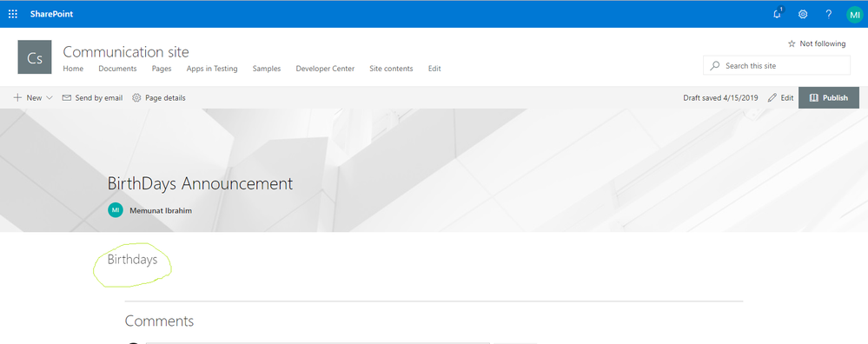Viewport: 868px width, 344px height.
Task: Click the Draft saved 4/15/2019 status
Action: [x=721, y=98]
